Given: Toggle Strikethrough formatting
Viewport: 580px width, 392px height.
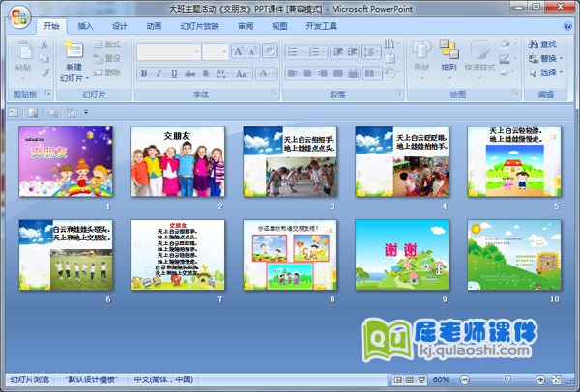Looking at the screenshot, I should (189, 74).
